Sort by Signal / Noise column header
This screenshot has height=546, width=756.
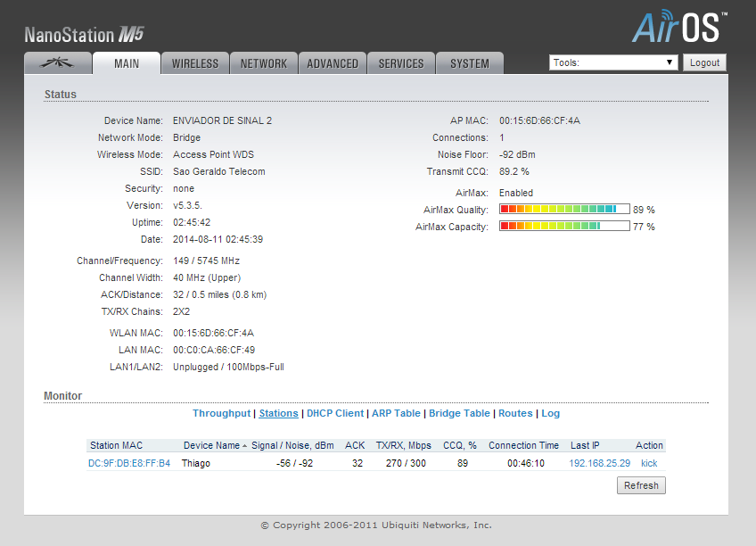(292, 445)
